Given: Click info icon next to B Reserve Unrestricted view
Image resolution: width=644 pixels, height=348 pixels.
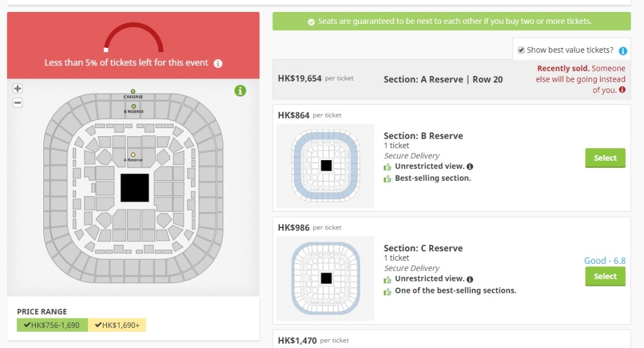Looking at the screenshot, I should point(470,166).
